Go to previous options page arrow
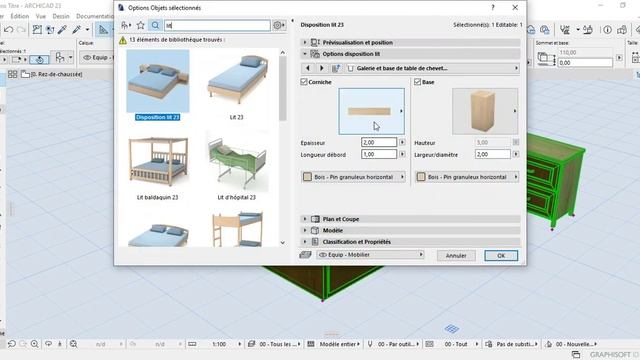 [x=308, y=68]
